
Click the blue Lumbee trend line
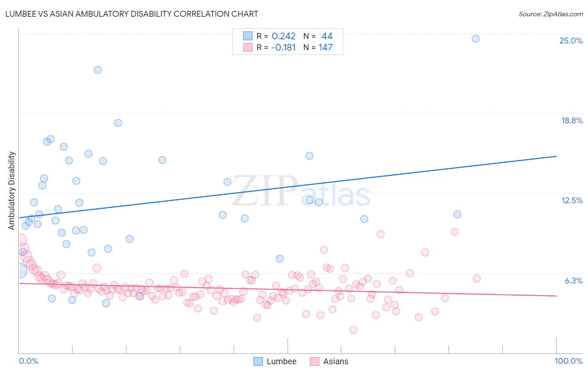(288, 187)
